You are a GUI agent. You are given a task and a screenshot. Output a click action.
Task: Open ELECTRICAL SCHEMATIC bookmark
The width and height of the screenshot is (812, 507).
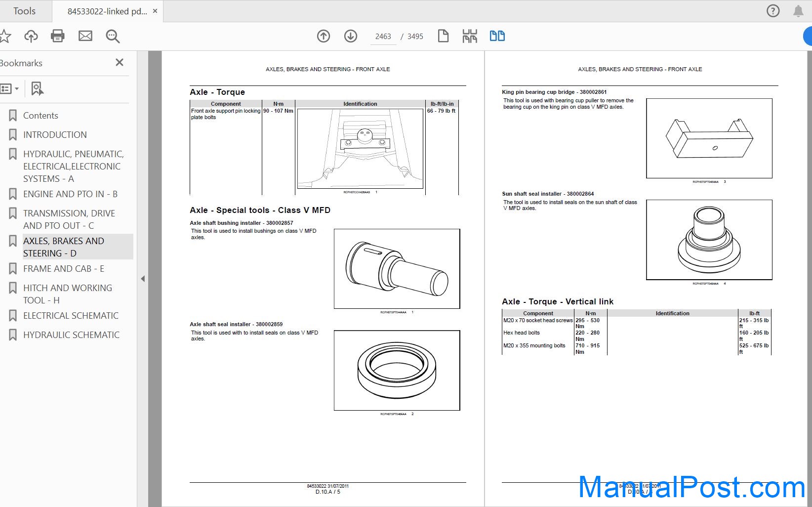(71, 316)
